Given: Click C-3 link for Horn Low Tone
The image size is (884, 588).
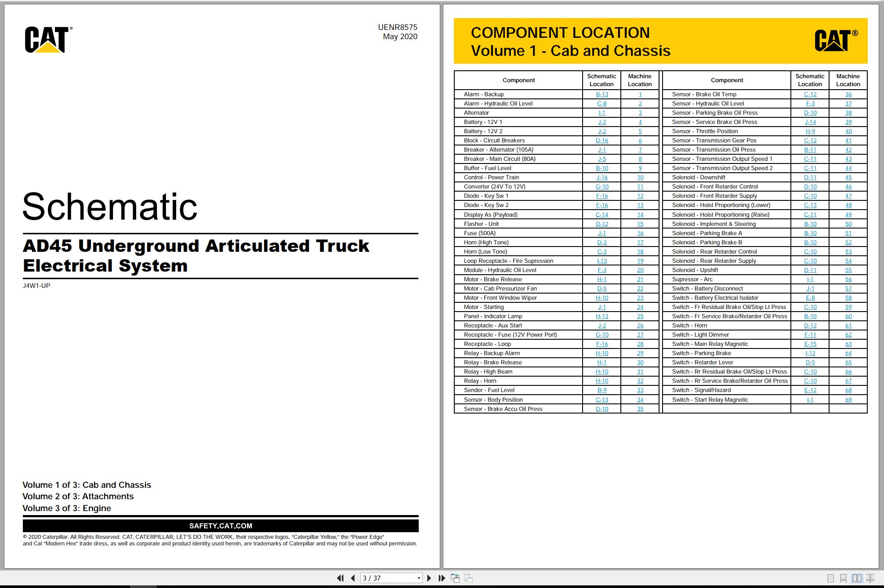Looking at the screenshot, I should (601, 252).
